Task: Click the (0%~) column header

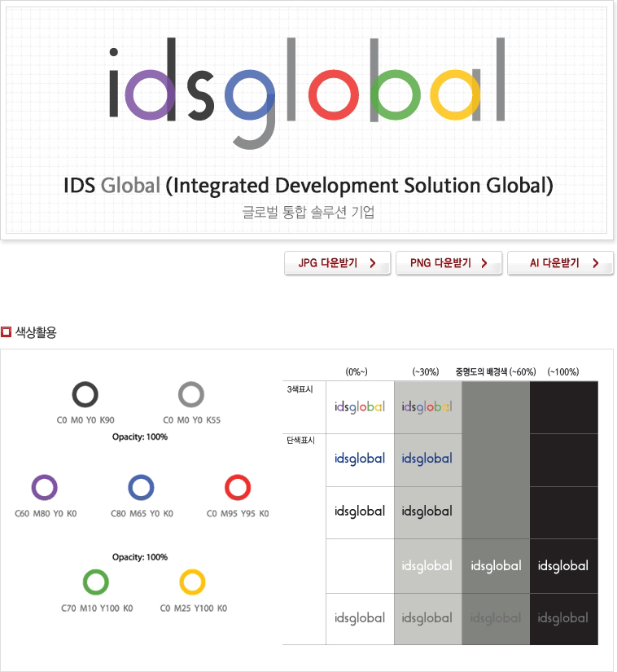Action: 357,371
